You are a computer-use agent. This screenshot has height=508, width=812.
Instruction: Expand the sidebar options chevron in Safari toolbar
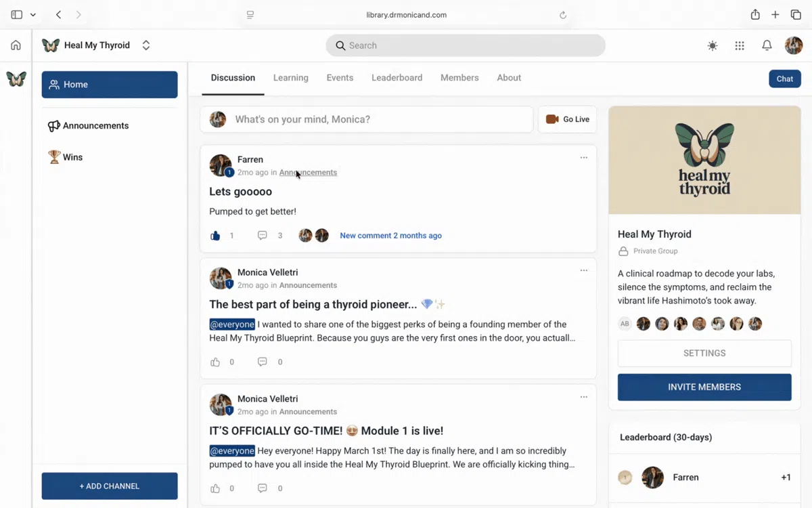(32, 15)
